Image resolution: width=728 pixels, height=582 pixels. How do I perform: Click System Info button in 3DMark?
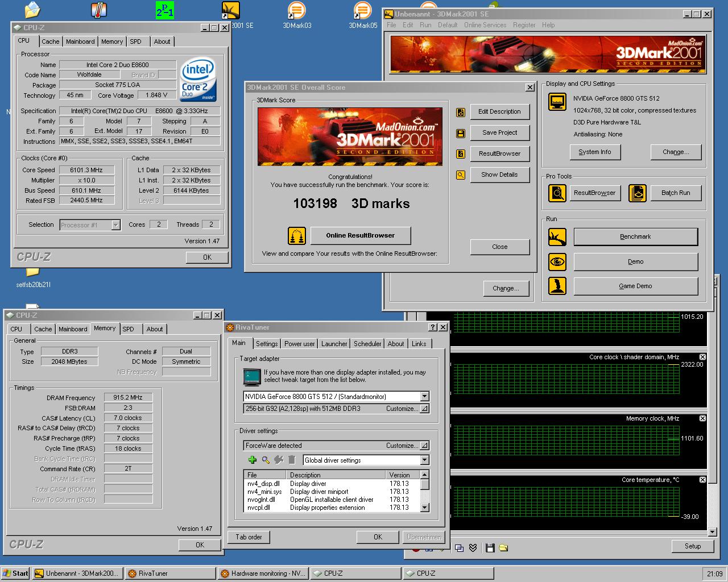pyautogui.click(x=595, y=152)
